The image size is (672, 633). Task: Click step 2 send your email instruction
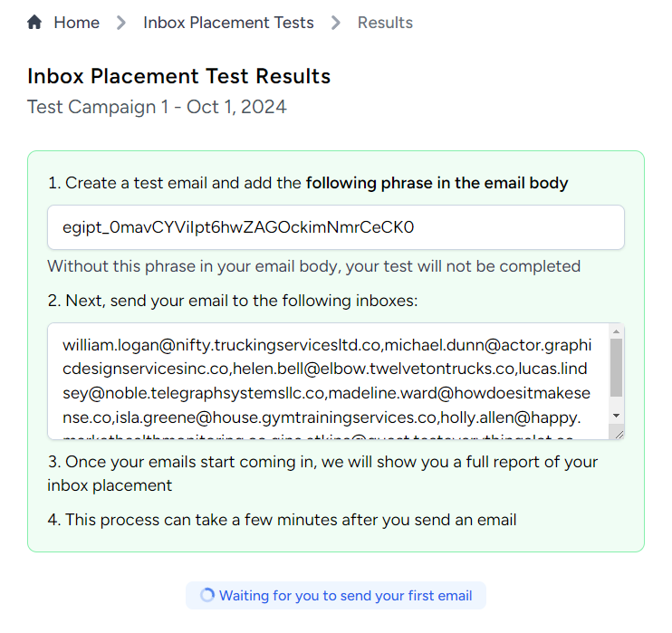[233, 301]
